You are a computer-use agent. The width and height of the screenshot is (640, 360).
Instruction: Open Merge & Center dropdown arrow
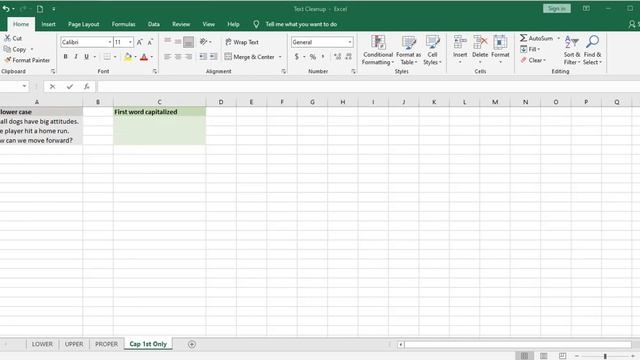pos(280,57)
